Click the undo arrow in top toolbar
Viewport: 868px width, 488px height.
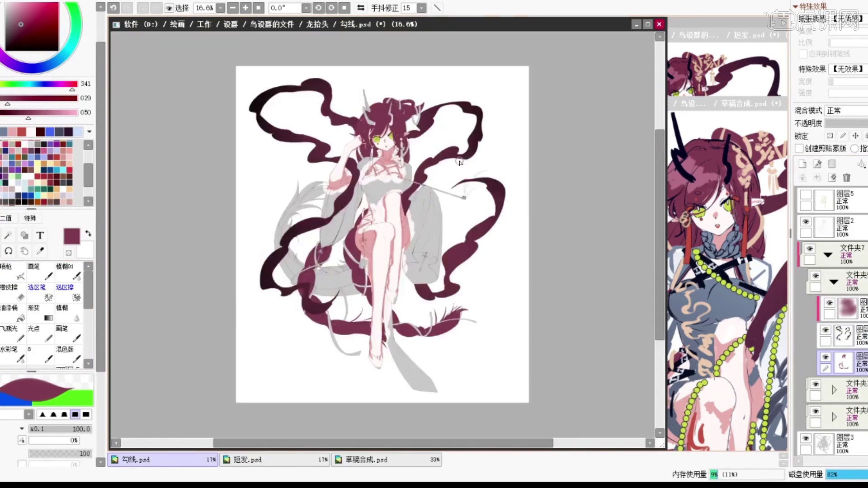click(113, 8)
